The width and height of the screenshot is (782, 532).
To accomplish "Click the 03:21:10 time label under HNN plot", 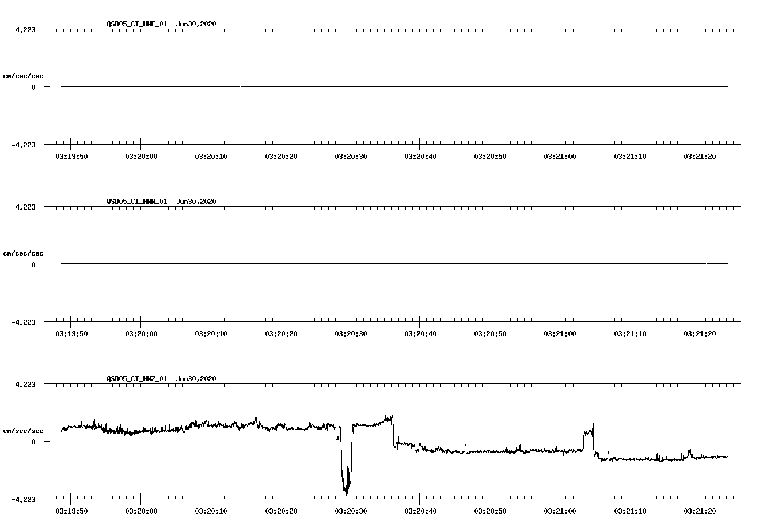I will (629, 333).
